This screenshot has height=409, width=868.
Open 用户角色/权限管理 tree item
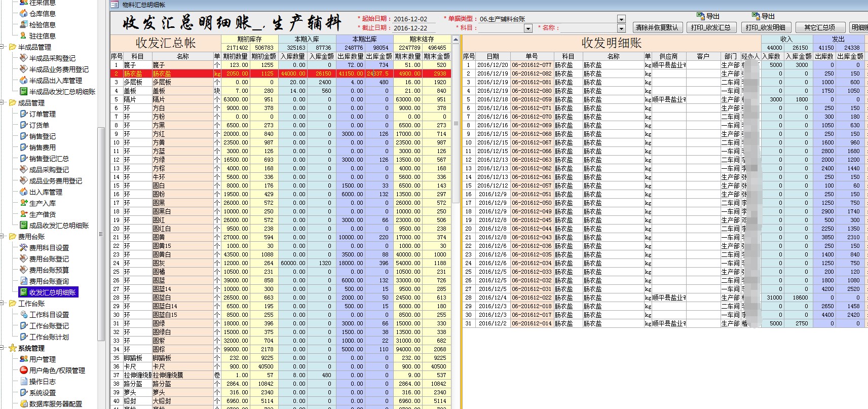pyautogui.click(x=57, y=370)
